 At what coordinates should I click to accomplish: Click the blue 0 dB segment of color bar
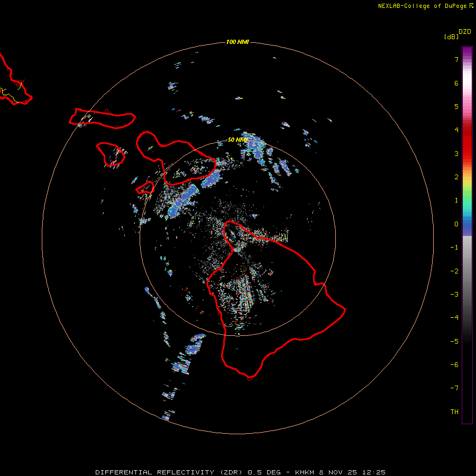coord(467,225)
